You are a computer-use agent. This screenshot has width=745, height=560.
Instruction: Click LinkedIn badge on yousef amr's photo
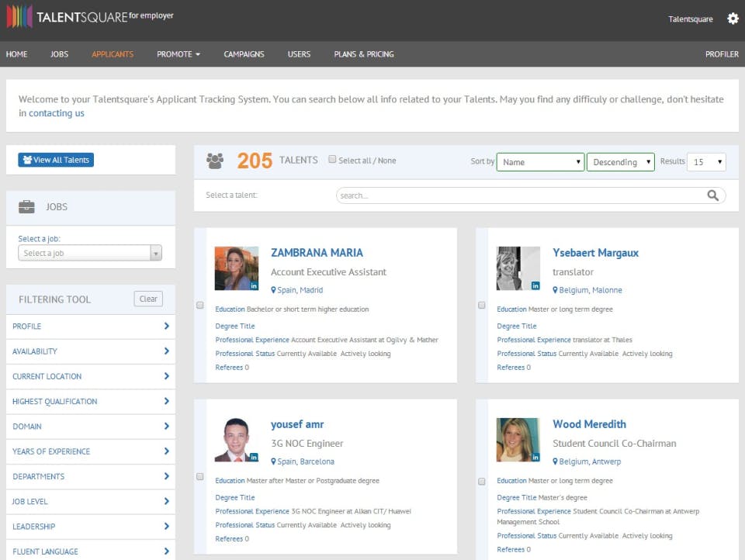[x=254, y=457]
